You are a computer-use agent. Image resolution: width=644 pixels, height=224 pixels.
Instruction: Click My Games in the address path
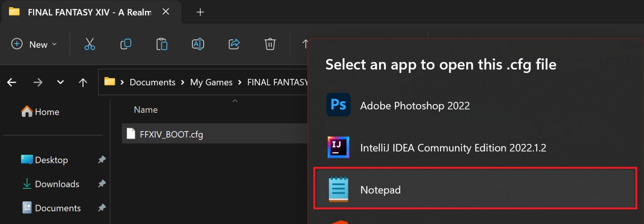click(x=211, y=82)
